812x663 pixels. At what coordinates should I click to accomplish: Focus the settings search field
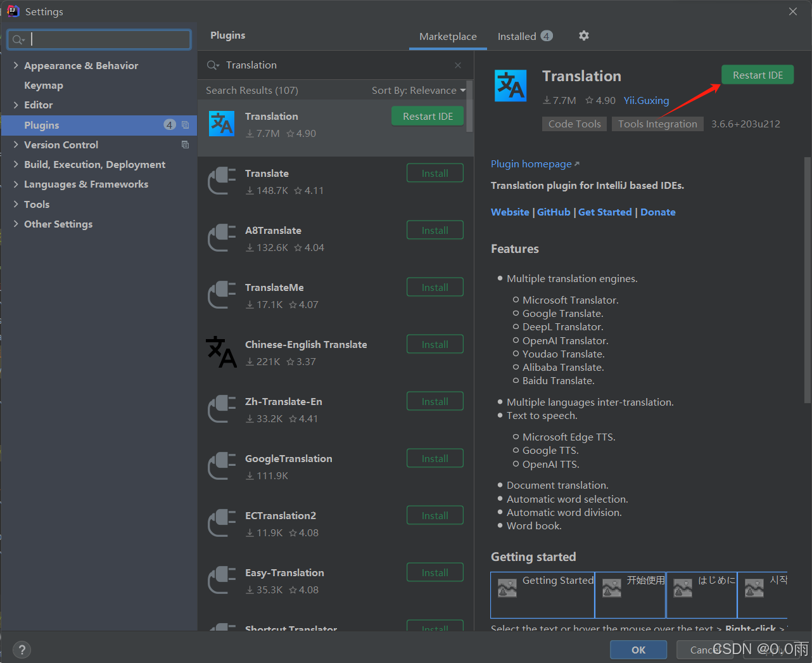[99, 39]
